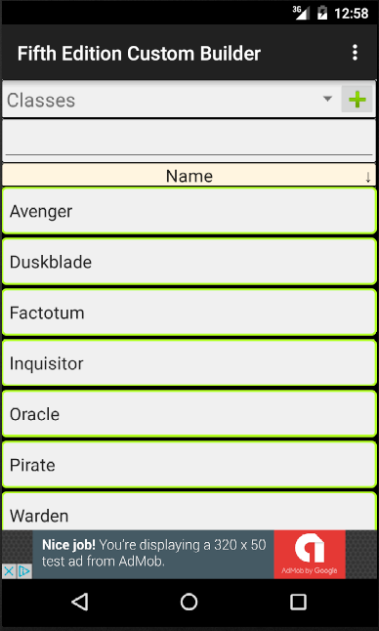Tap the green plus add icon
This screenshot has height=631, width=379.
357,99
